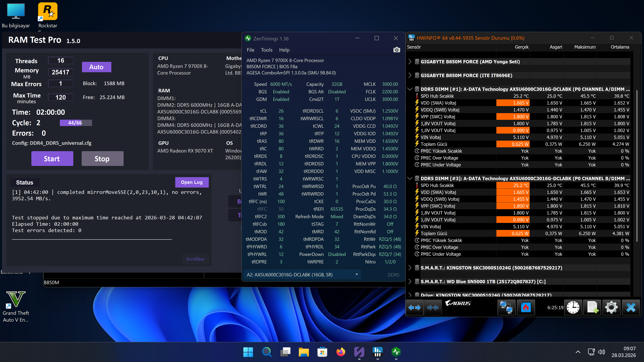Click the ZenTimings app logo icon

point(248,39)
